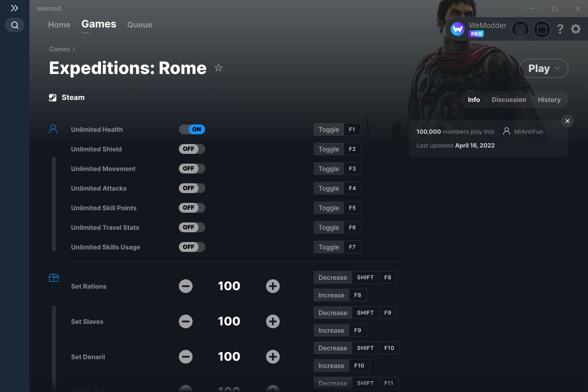
Task: Open WeMod settings via gear icon
Action: point(575,29)
